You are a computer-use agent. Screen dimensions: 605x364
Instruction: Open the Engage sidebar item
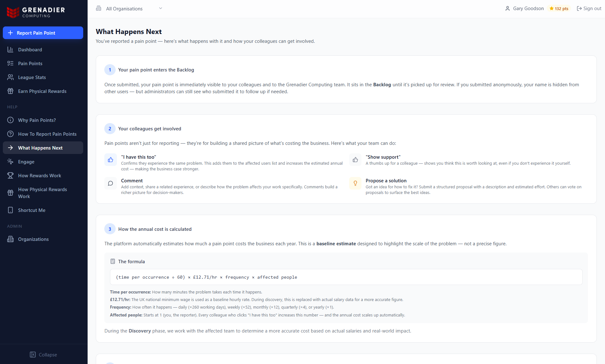tap(26, 162)
